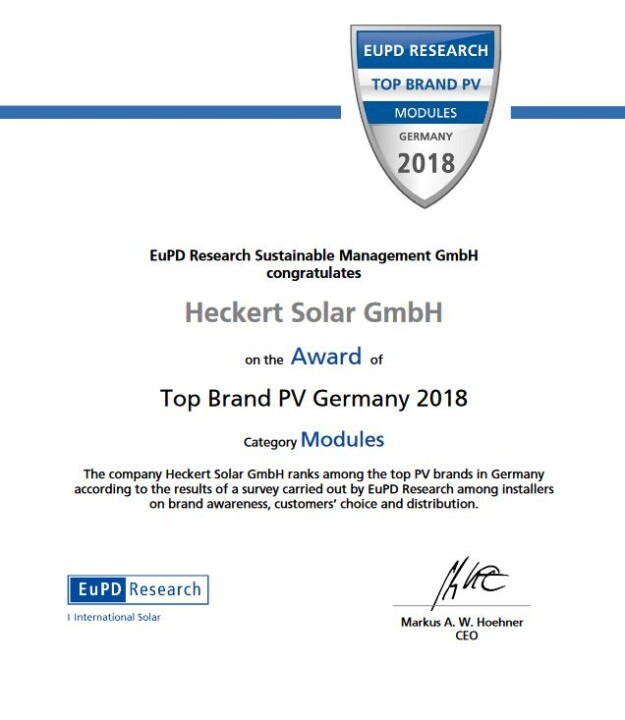Click 'MODULES' band on the shield

tap(426, 113)
